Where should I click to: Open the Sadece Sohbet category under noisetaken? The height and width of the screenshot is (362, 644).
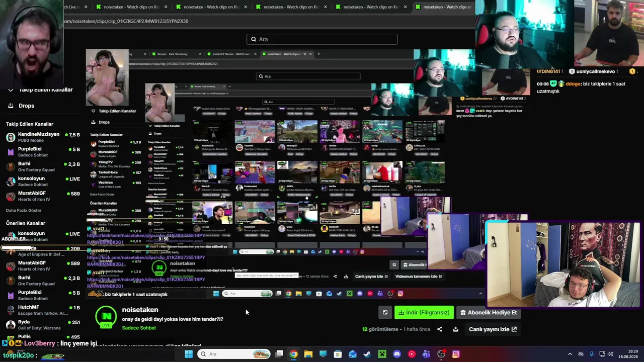(139, 328)
